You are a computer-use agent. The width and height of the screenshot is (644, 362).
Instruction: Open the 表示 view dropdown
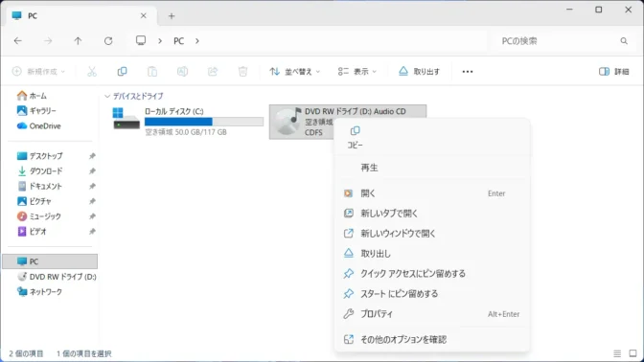[x=356, y=72]
